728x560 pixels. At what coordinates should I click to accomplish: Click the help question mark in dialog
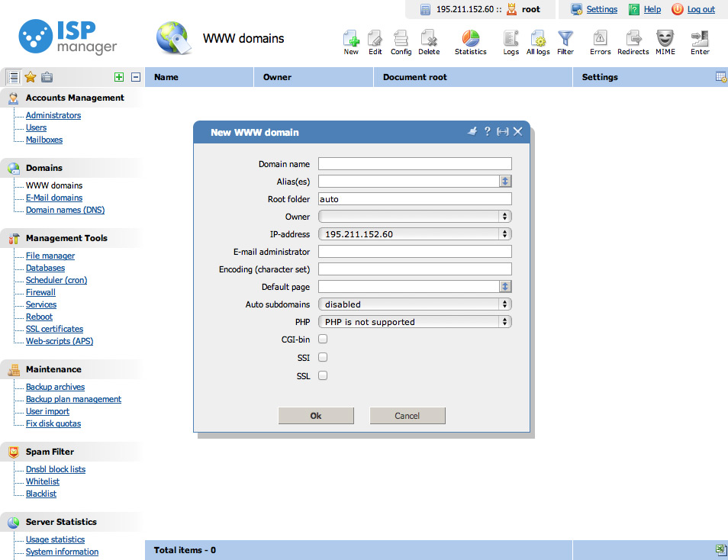coord(488,131)
